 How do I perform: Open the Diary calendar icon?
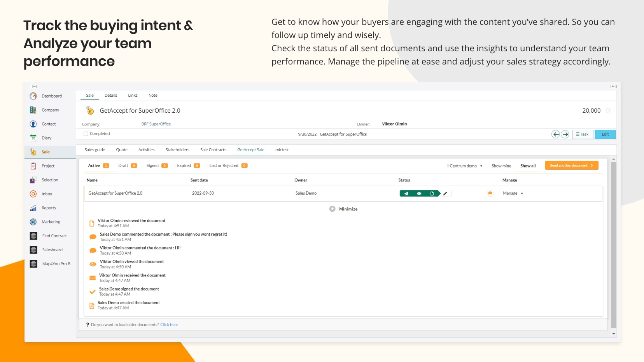(33, 138)
